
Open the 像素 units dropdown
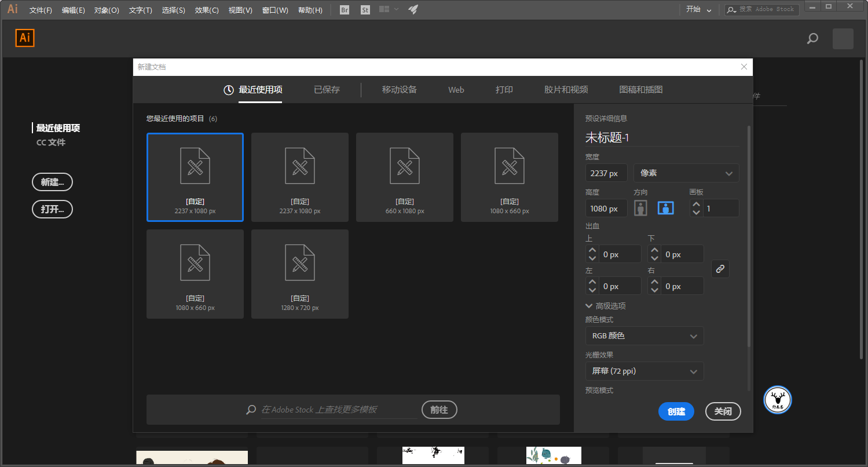coord(686,173)
